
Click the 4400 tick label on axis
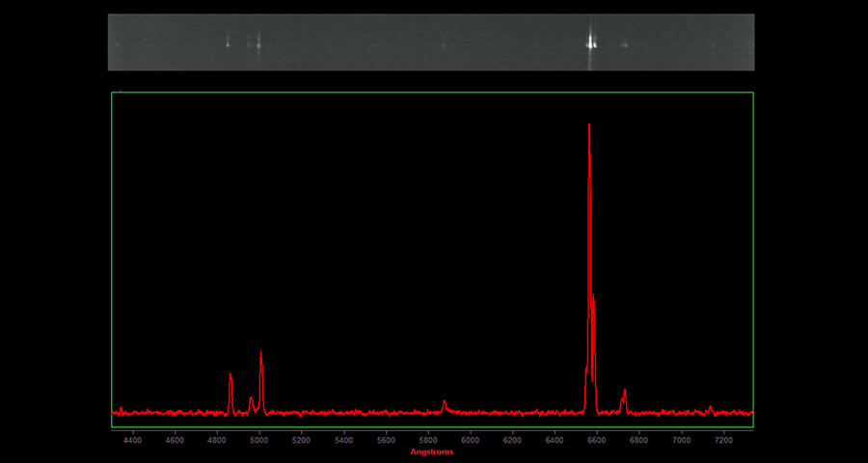132,440
